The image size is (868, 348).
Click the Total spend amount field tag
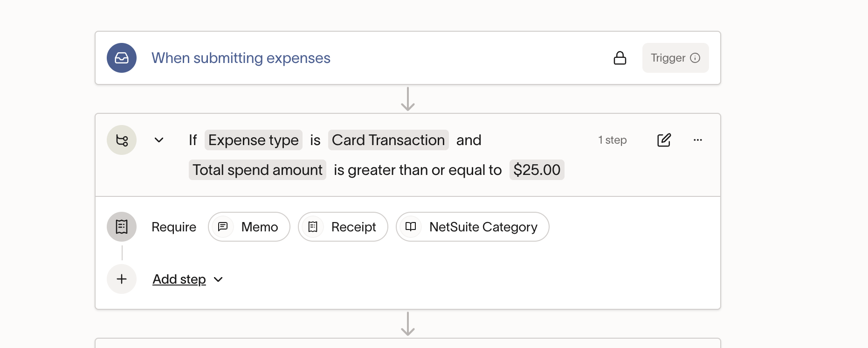point(257,170)
